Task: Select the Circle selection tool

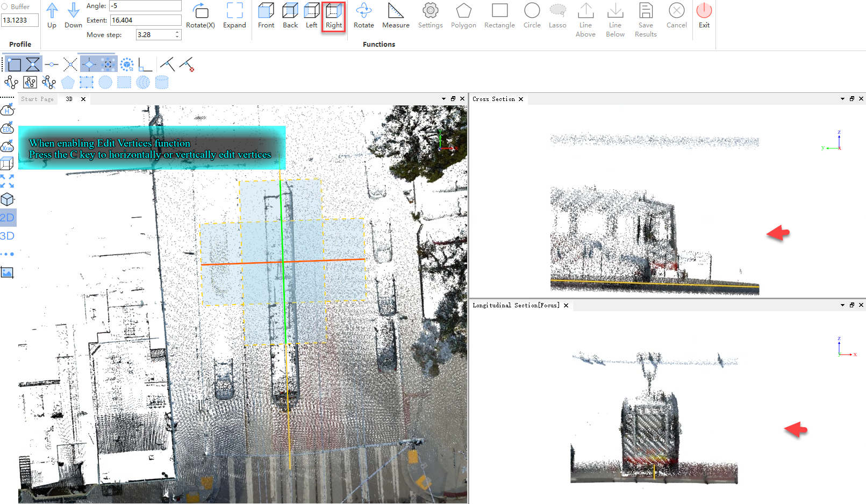Action: [532, 15]
